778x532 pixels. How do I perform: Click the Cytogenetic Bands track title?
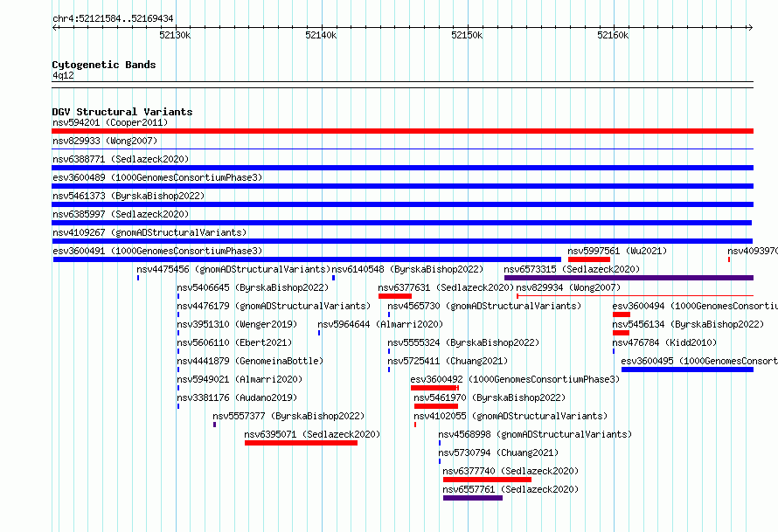[104, 65]
